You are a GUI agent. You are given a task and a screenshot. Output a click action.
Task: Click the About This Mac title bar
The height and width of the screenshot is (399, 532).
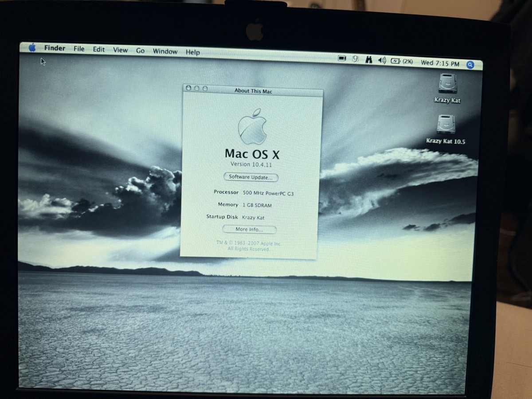253,90
